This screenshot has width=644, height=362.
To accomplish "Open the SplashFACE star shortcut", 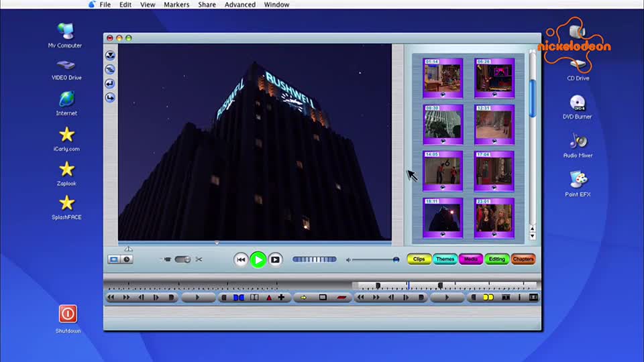I will [x=66, y=207].
